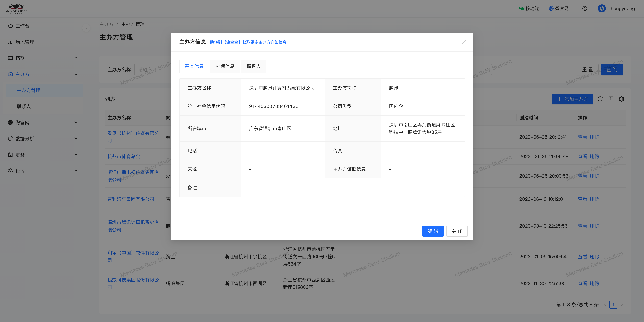
Task: Click the 数据分析 pie chart icon
Action: click(x=10, y=139)
